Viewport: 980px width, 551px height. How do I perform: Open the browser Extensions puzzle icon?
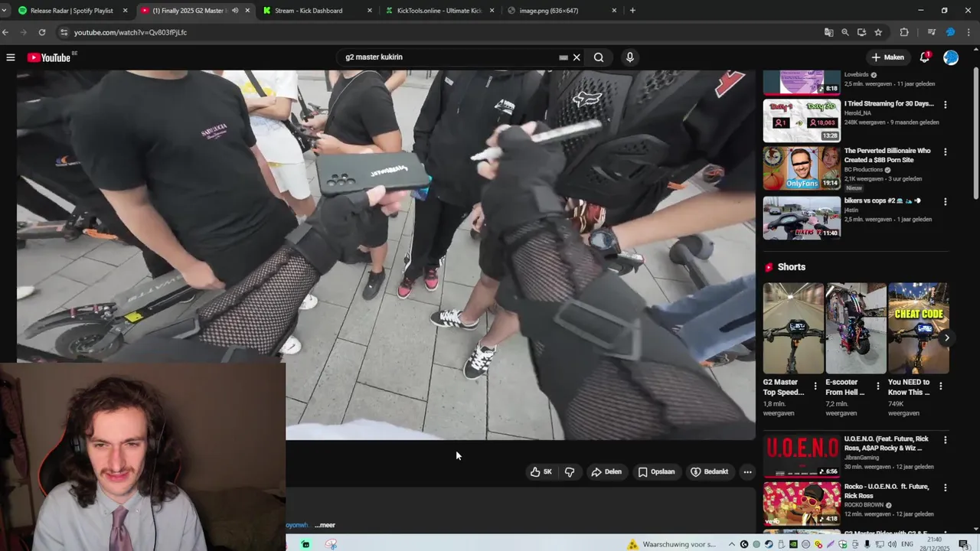pos(904,32)
